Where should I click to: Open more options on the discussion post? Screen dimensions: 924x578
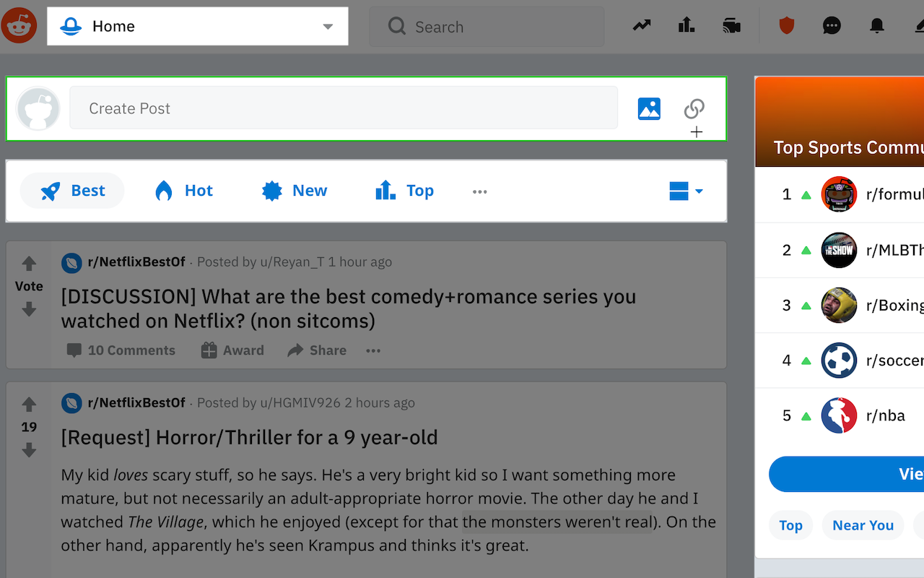tap(373, 350)
